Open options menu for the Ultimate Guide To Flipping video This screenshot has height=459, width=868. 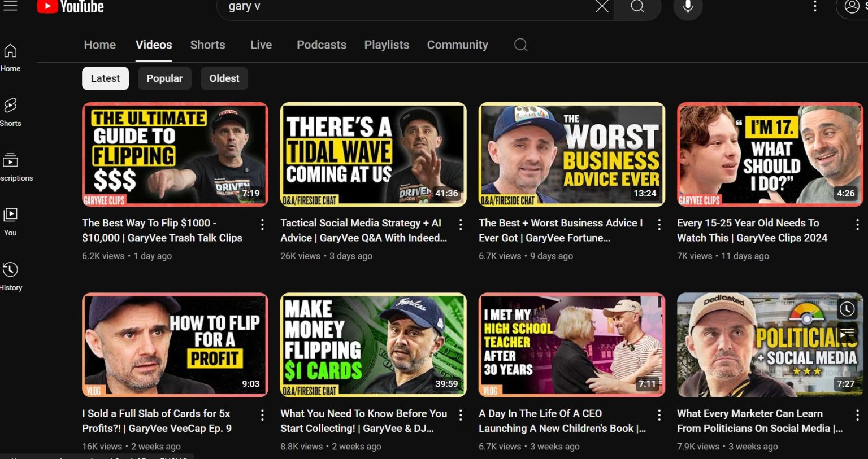coord(262,224)
